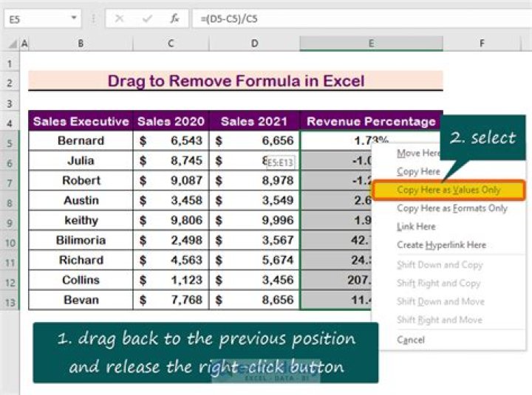
Task: Select column D header
Action: point(254,44)
